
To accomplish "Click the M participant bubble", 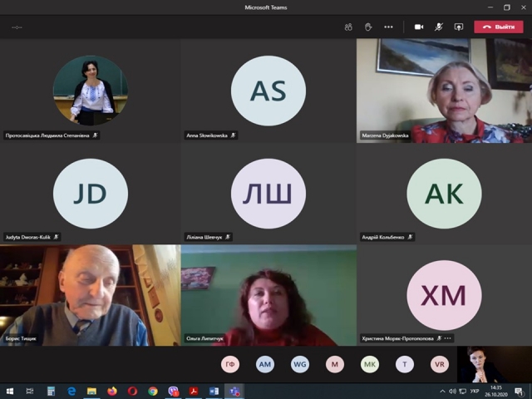I will [x=335, y=364].
